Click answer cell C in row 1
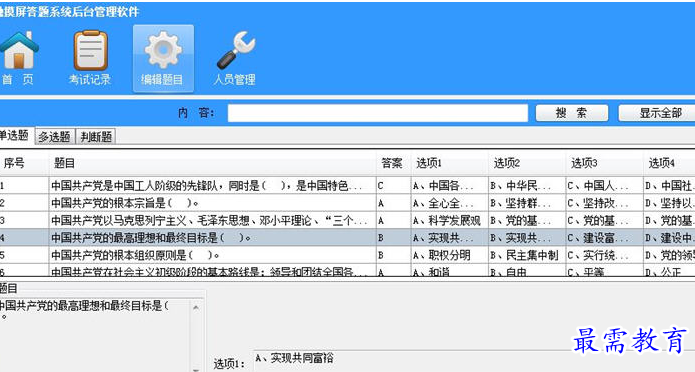 (394, 185)
